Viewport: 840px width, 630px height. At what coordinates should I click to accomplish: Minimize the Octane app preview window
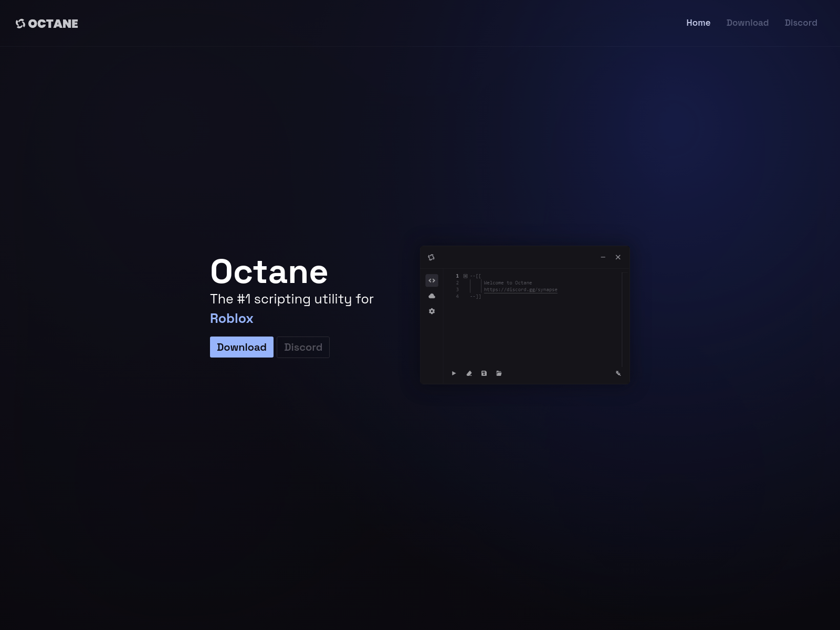tap(603, 257)
